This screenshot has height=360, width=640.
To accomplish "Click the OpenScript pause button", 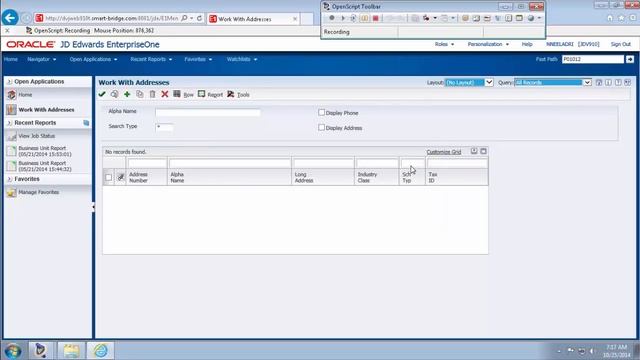I will (x=364, y=18).
